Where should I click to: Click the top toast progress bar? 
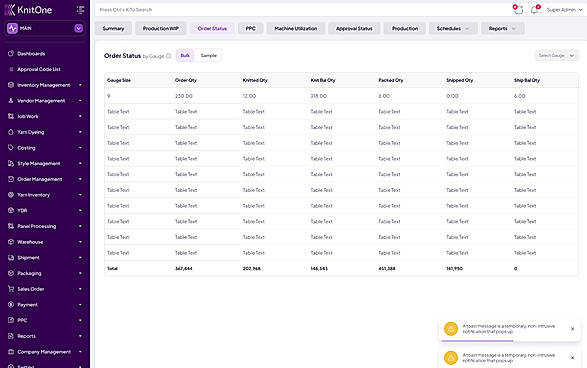tap(477, 341)
